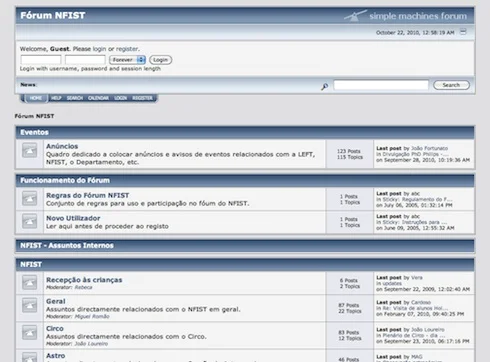The image size is (490, 362).
Task: Click the Recepção às crianças board icon
Action: tap(30, 283)
